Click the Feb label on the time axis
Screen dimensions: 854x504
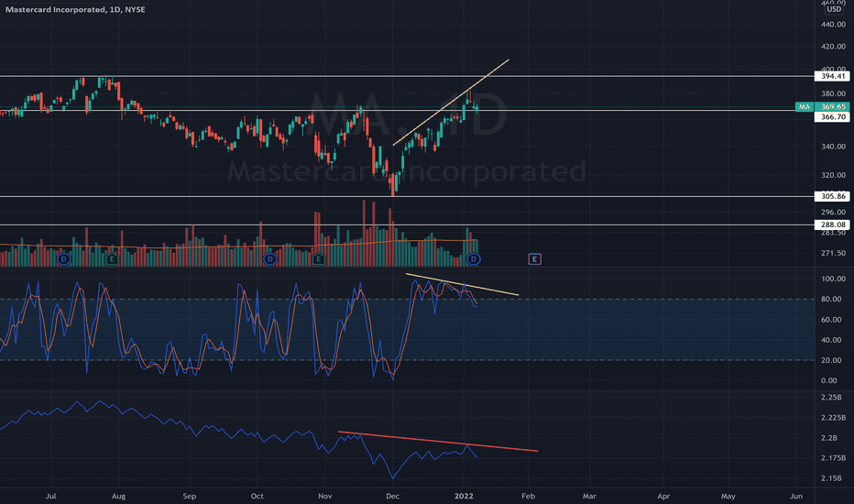point(528,496)
